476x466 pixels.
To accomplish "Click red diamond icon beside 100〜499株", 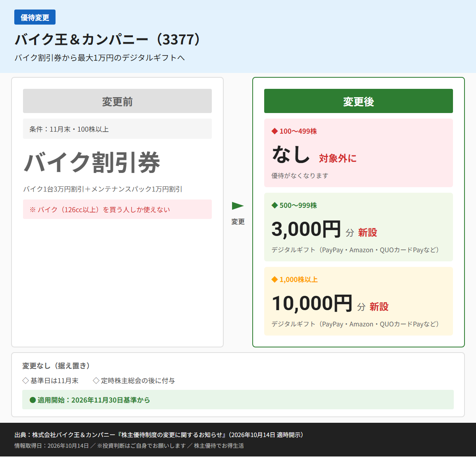I will [x=274, y=131].
